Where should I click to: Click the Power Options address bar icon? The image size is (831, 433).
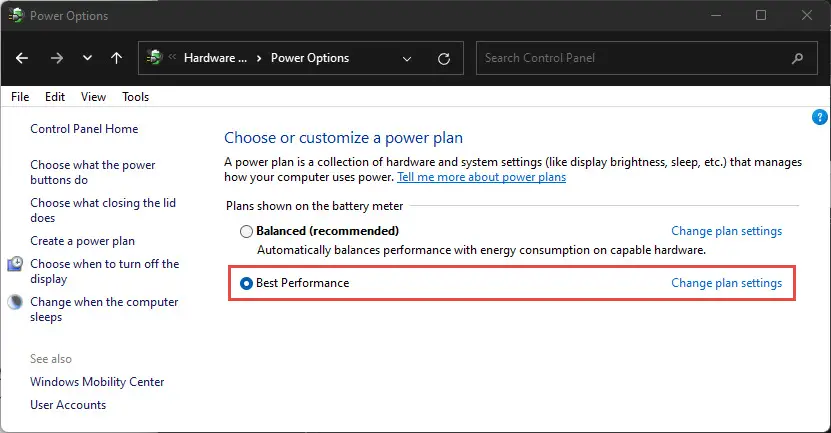(x=155, y=57)
